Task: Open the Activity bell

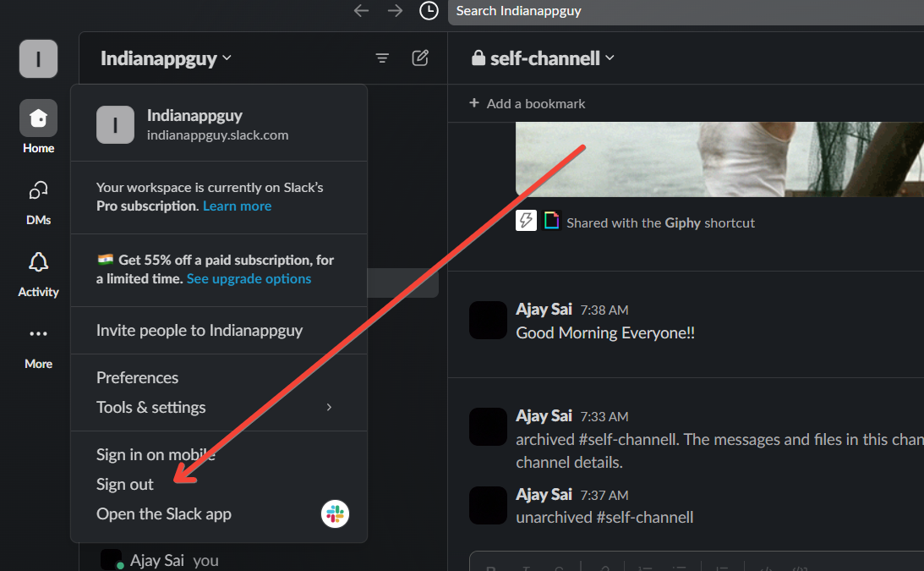Action: 38,275
